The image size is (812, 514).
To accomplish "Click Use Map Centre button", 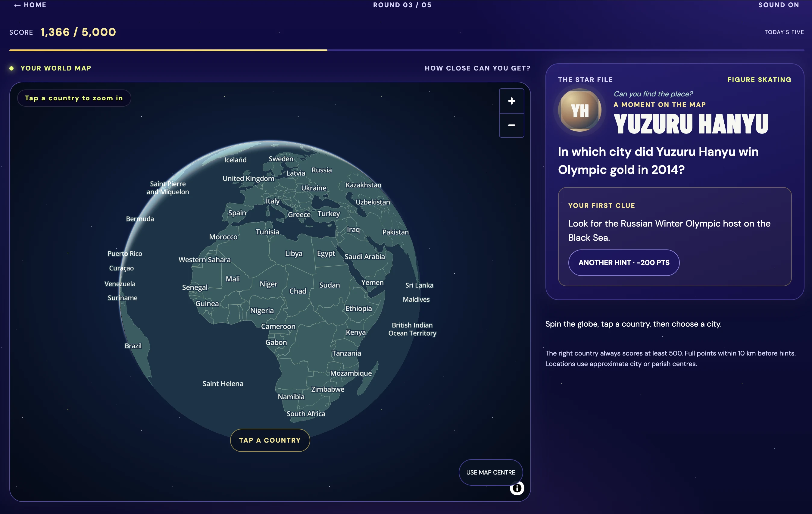I will tap(490, 472).
